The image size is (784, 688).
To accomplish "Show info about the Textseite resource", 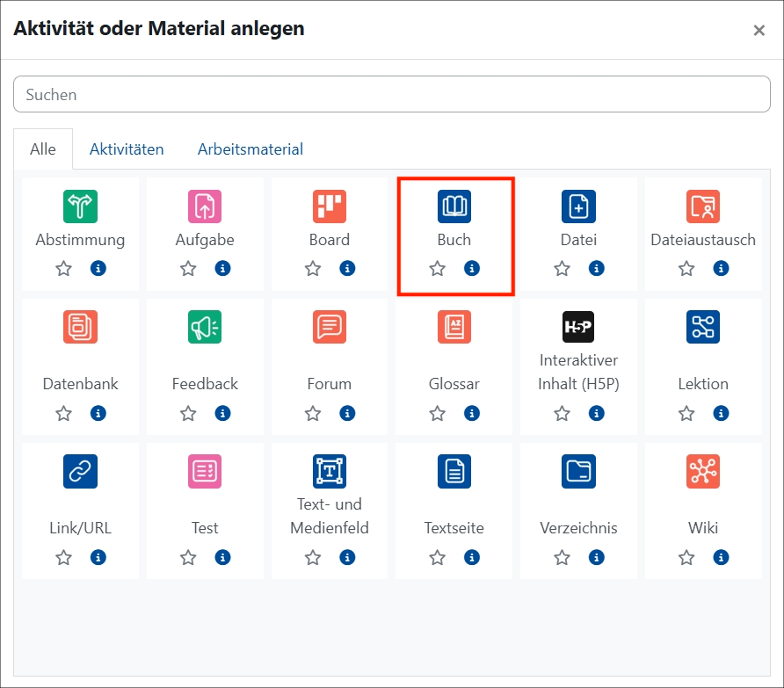I will [472, 557].
